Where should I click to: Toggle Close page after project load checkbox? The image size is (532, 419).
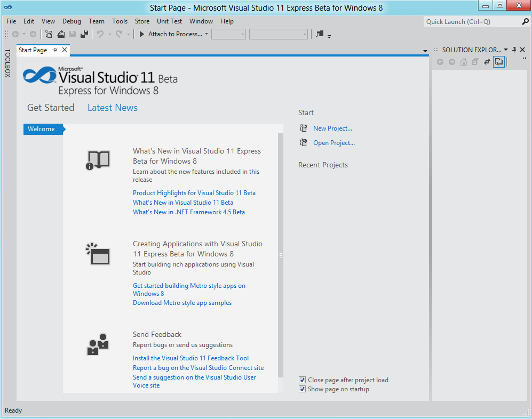(302, 380)
